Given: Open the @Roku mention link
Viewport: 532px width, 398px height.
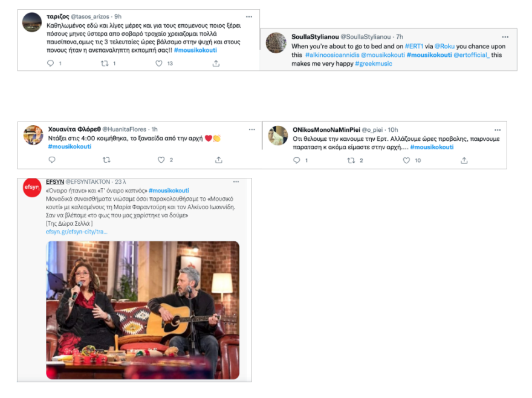Looking at the screenshot, I should (x=444, y=46).
